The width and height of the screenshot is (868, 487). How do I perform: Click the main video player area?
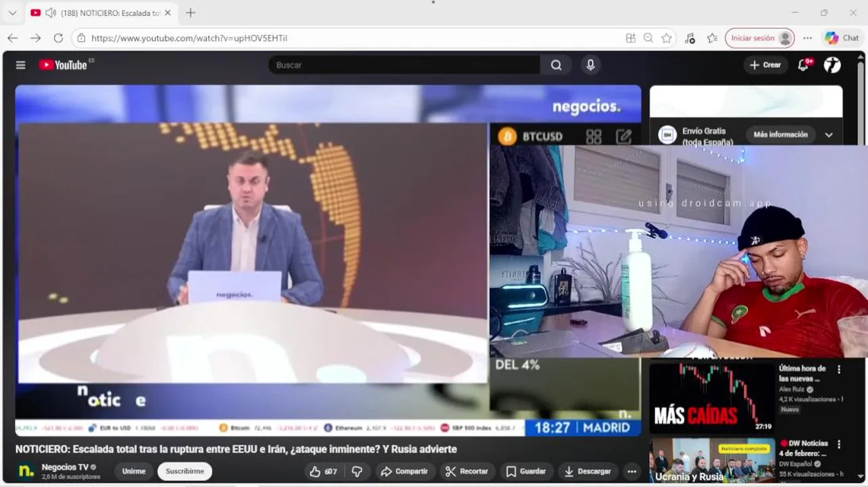click(328, 260)
